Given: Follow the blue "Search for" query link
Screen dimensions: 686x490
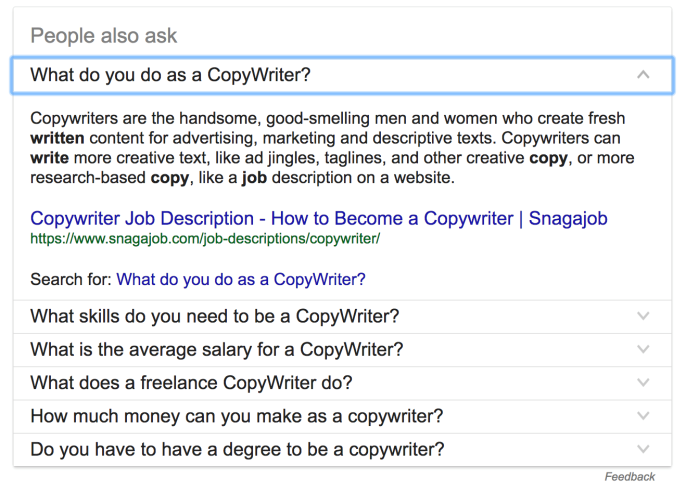Looking at the screenshot, I should pos(241,279).
